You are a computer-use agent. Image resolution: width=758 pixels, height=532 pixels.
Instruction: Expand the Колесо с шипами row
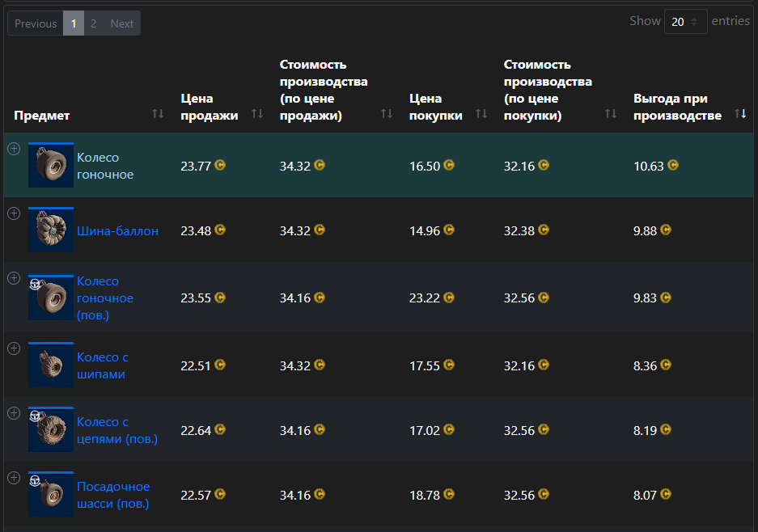pos(14,348)
